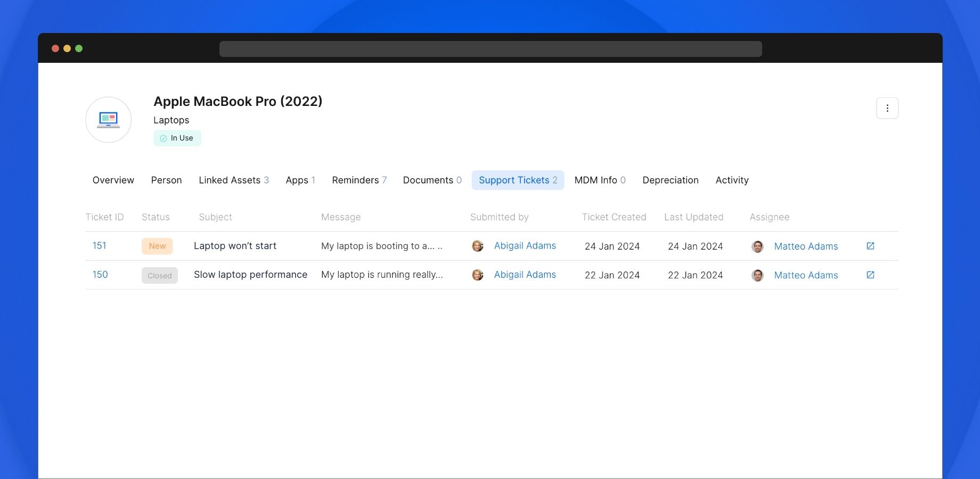The width and height of the screenshot is (980, 479).
Task: Switch to the Person tab
Action: click(x=166, y=180)
